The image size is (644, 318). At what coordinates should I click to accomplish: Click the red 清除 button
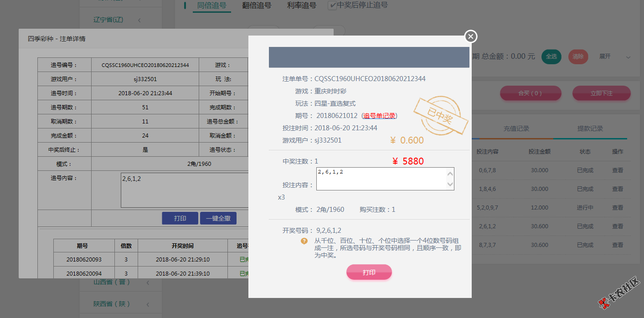(578, 56)
